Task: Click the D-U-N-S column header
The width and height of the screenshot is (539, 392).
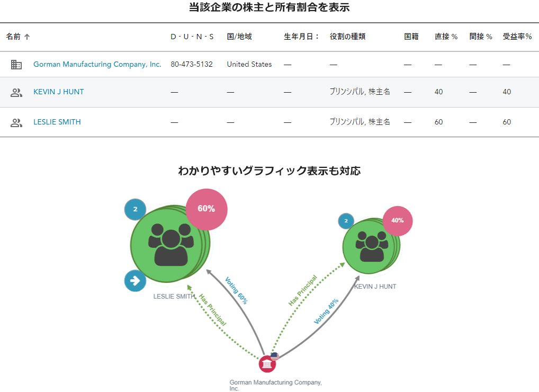Action: pyautogui.click(x=192, y=37)
